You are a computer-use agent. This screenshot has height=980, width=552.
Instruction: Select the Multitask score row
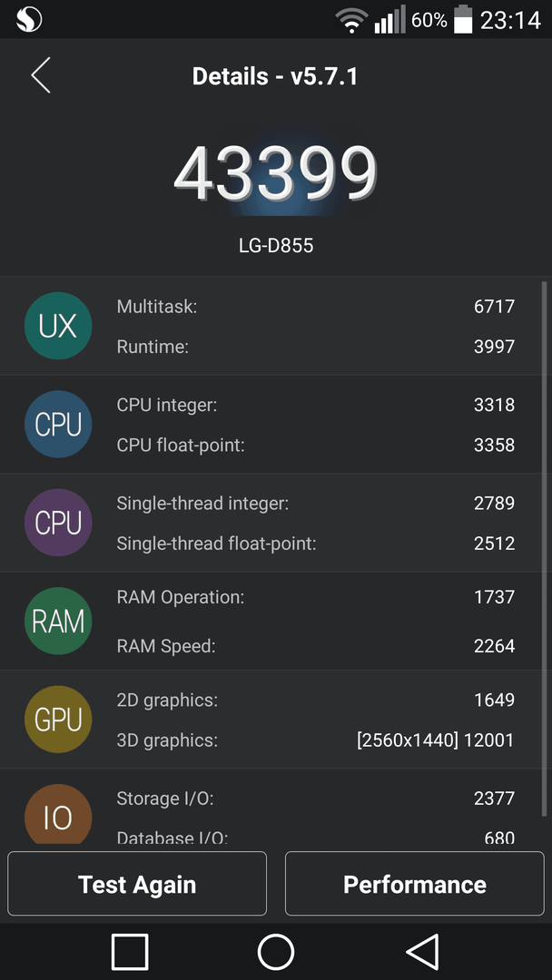click(x=315, y=307)
